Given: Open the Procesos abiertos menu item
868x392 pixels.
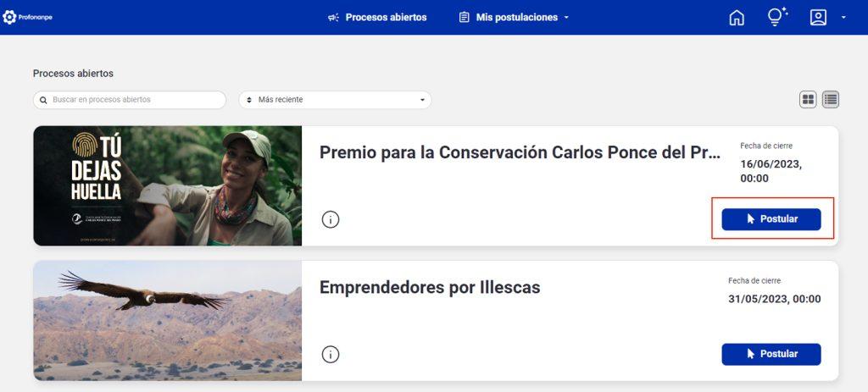Looking at the screenshot, I should pyautogui.click(x=377, y=17).
